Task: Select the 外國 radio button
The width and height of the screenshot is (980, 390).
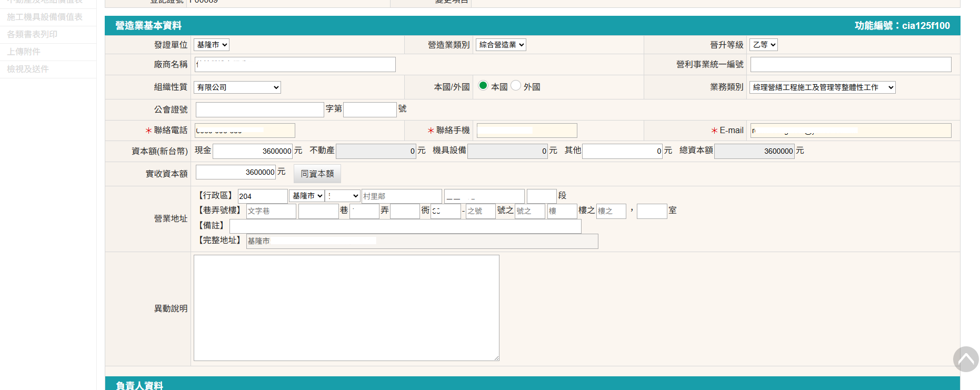Action: point(516,85)
